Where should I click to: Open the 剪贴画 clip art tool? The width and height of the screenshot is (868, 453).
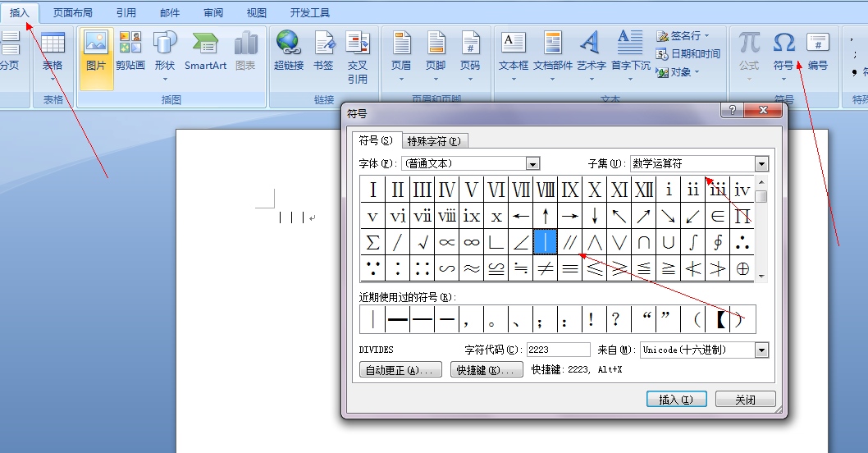(130, 51)
